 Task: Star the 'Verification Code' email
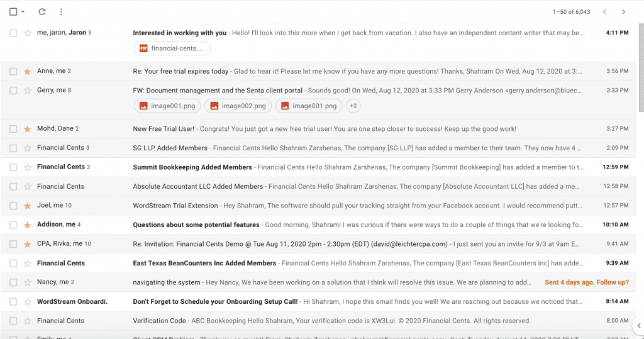(x=28, y=321)
